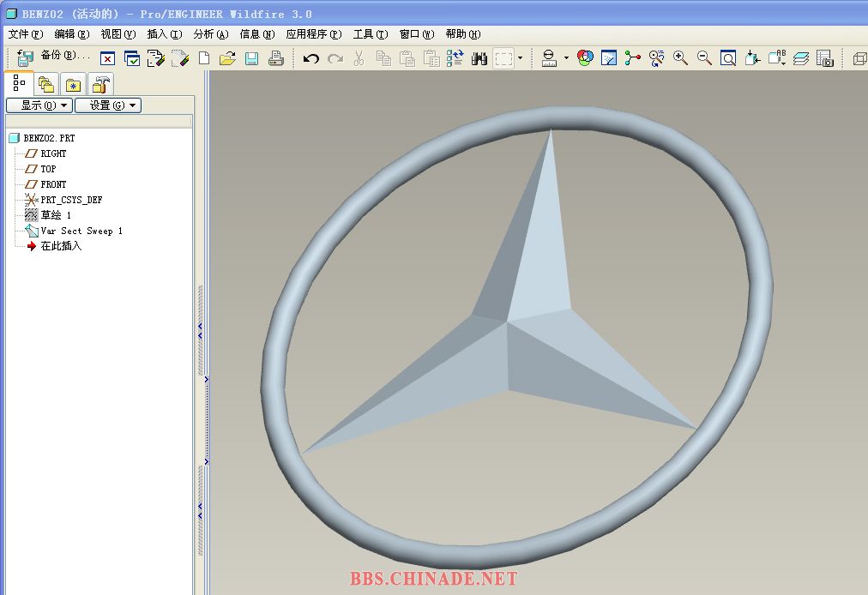The height and width of the screenshot is (595, 868).
Task: Click the spin center node icon
Action: pyautogui.click(x=632, y=57)
